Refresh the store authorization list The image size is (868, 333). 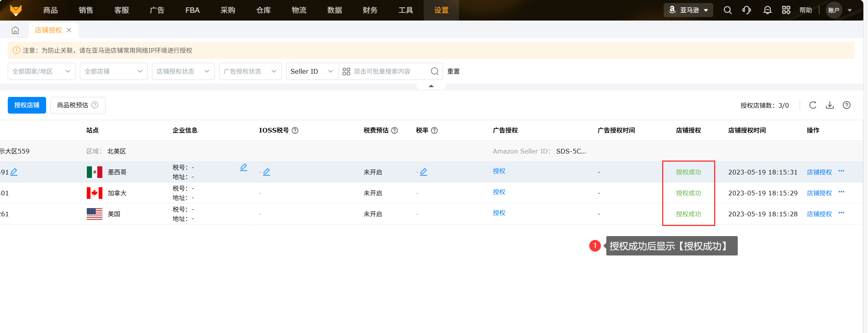click(x=813, y=105)
